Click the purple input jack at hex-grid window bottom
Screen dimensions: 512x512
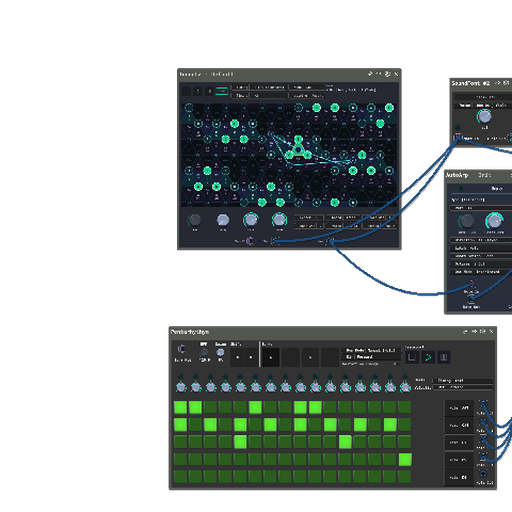coord(249,241)
